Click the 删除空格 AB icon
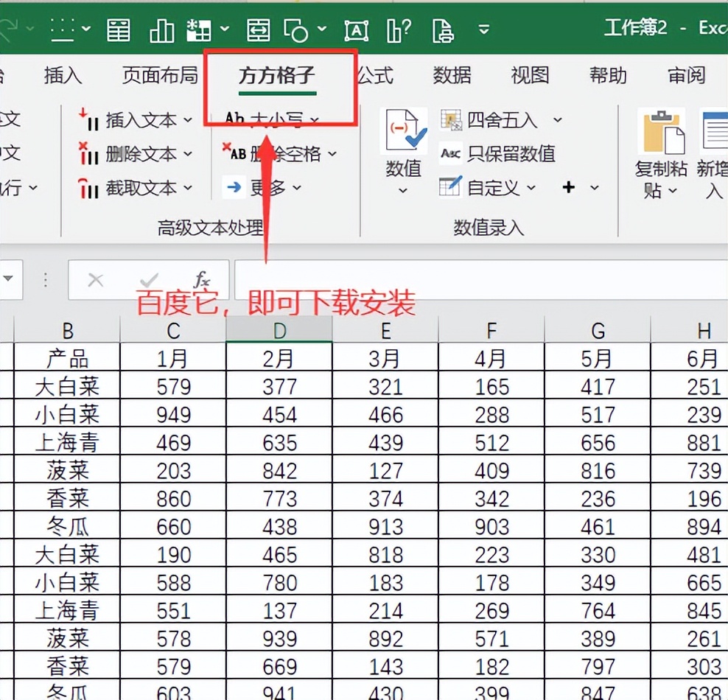 (234, 153)
